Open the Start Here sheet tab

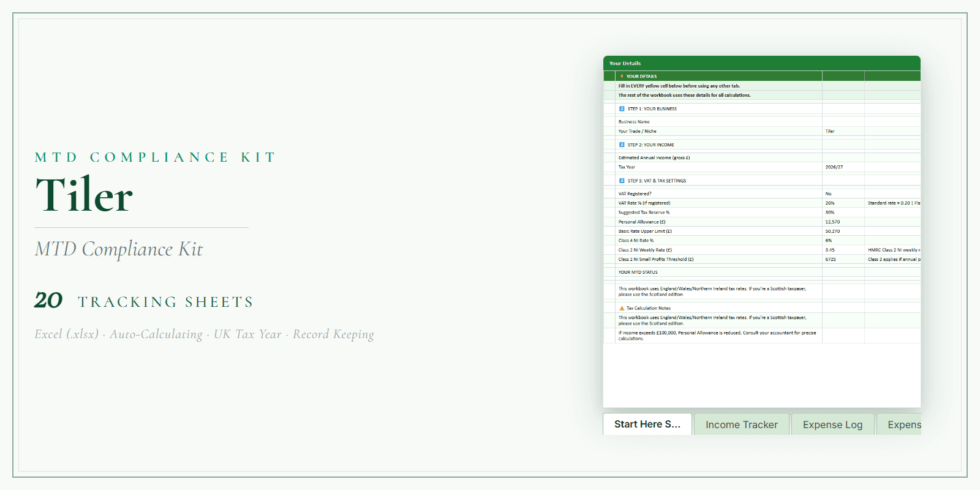pyautogui.click(x=647, y=424)
